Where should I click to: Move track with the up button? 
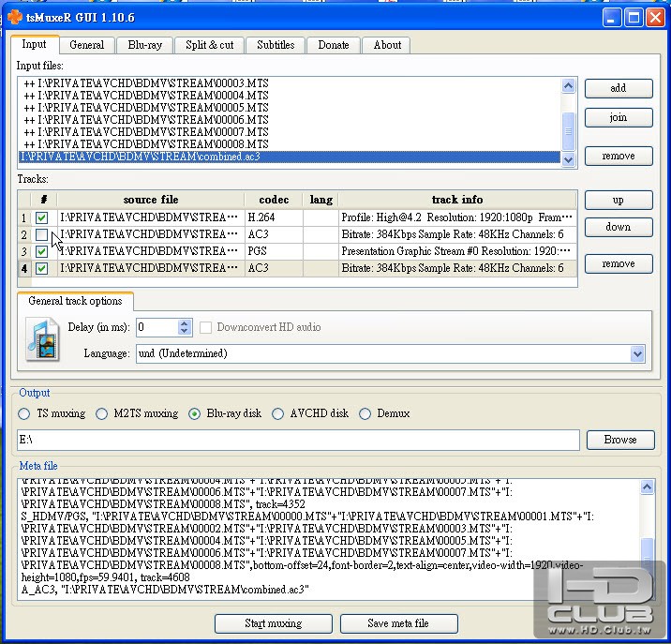(619, 200)
